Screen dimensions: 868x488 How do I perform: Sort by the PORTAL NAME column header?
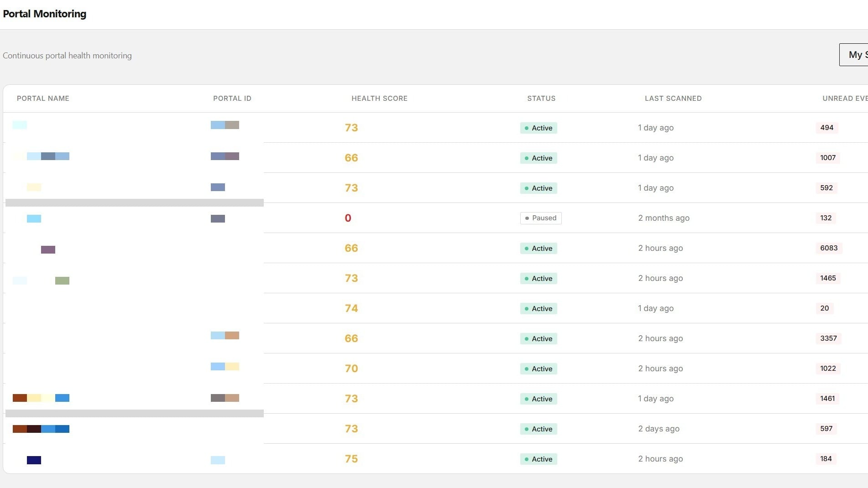pyautogui.click(x=43, y=99)
